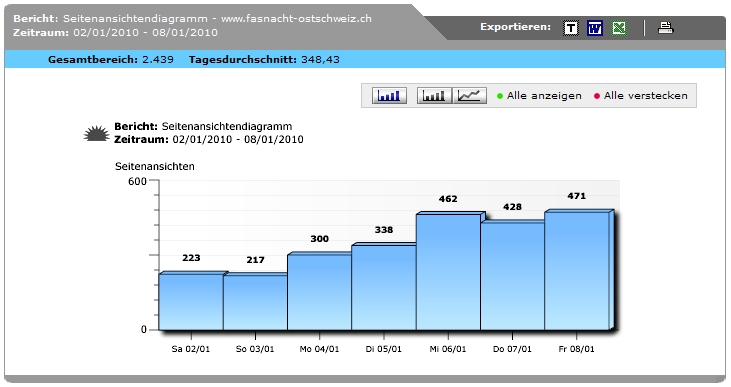Hide all series with Alle verstecken
The width and height of the screenshot is (731, 387).
646,96
